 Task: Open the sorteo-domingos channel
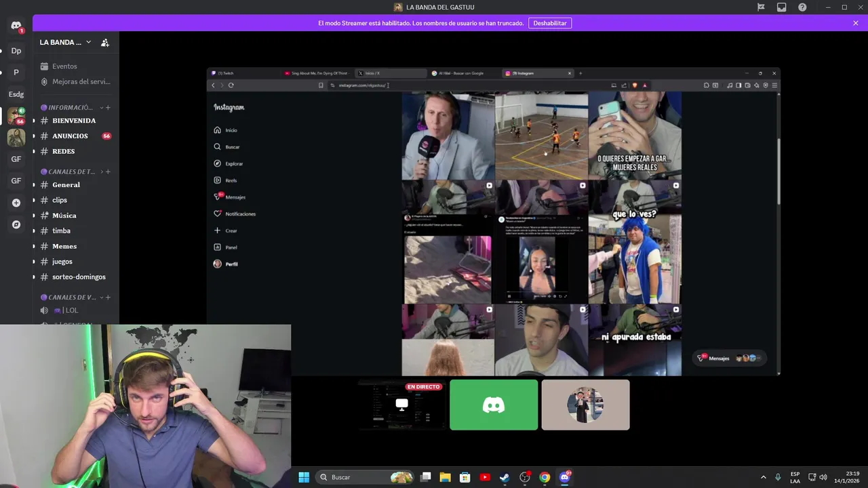tap(76, 277)
